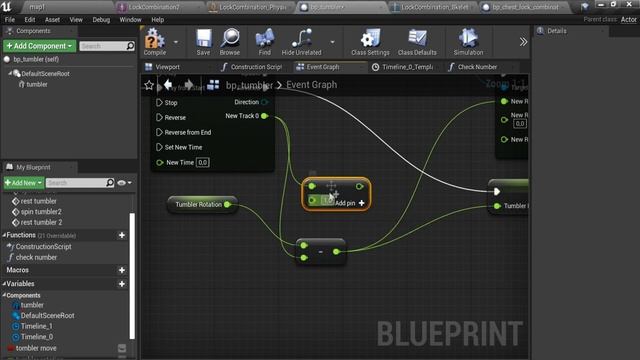Image resolution: width=640 pixels, height=360 pixels.
Task: Click the New Time value field
Action: coord(202,162)
